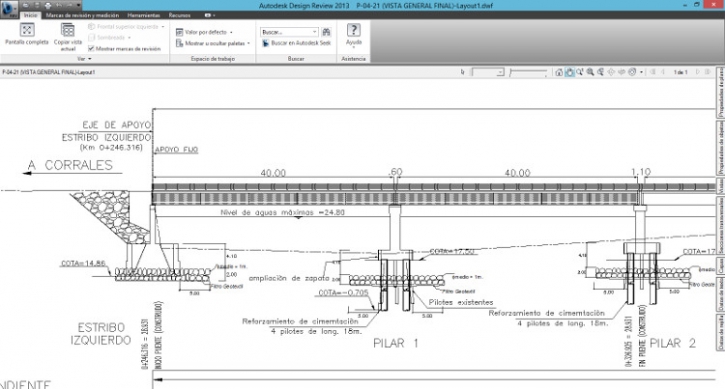The width and height of the screenshot is (725, 389).
Task: Open the Buscar combo box dropdown arrow
Action: point(314,32)
